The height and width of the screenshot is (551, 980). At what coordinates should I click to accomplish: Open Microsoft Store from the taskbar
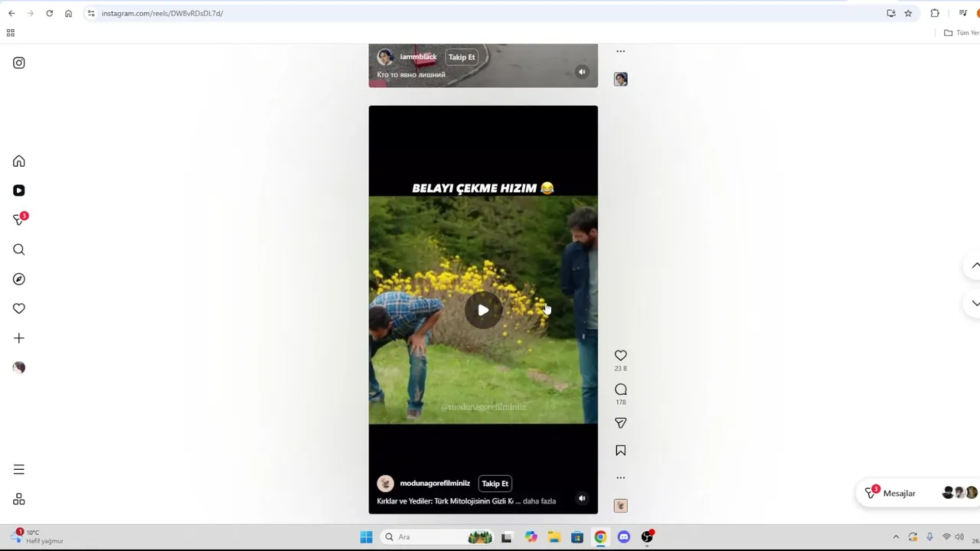[577, 537]
